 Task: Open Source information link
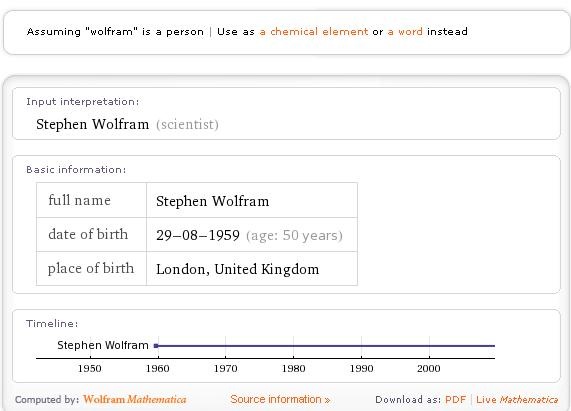pos(280,399)
